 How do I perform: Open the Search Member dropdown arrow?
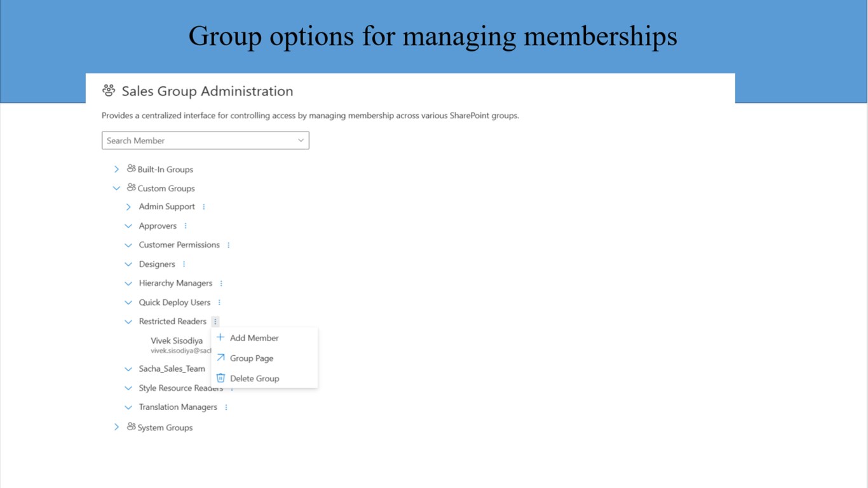[301, 140]
